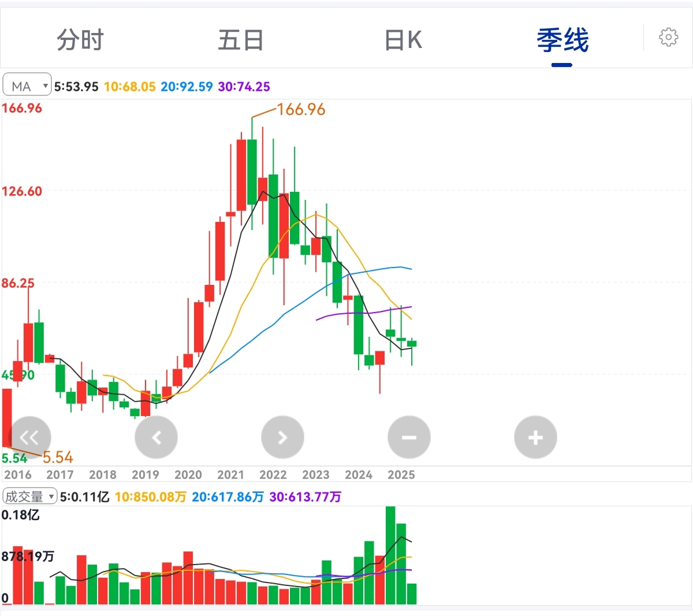Open the MA indicator dropdown

(x=27, y=86)
